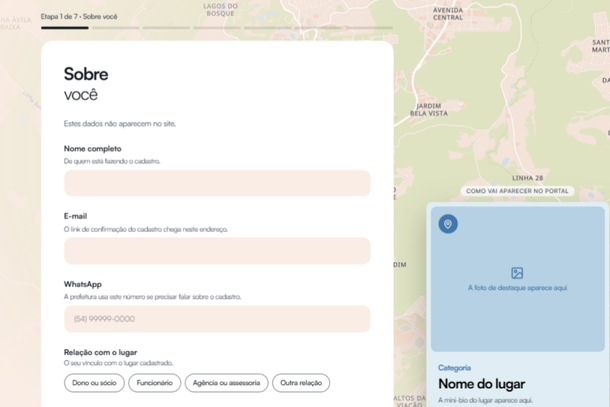
Task: Click 'A foto de destaque aparece aqui' text
Action: [x=517, y=288]
